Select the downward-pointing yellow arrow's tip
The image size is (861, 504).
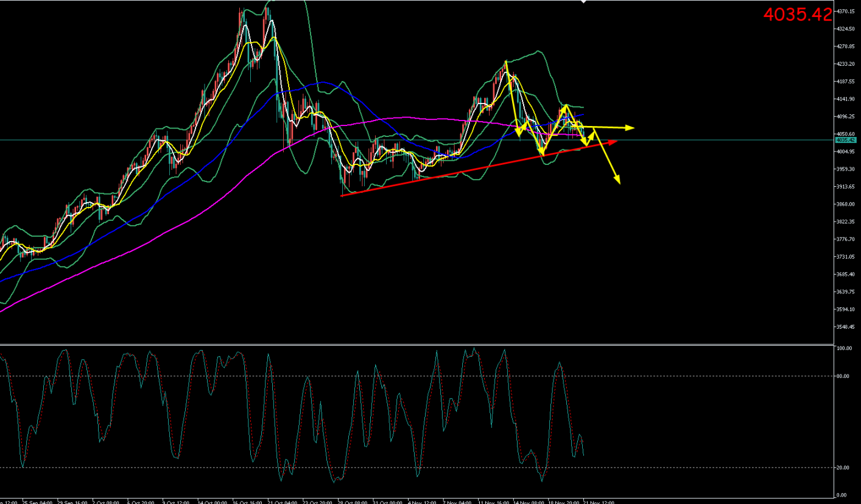(x=619, y=181)
